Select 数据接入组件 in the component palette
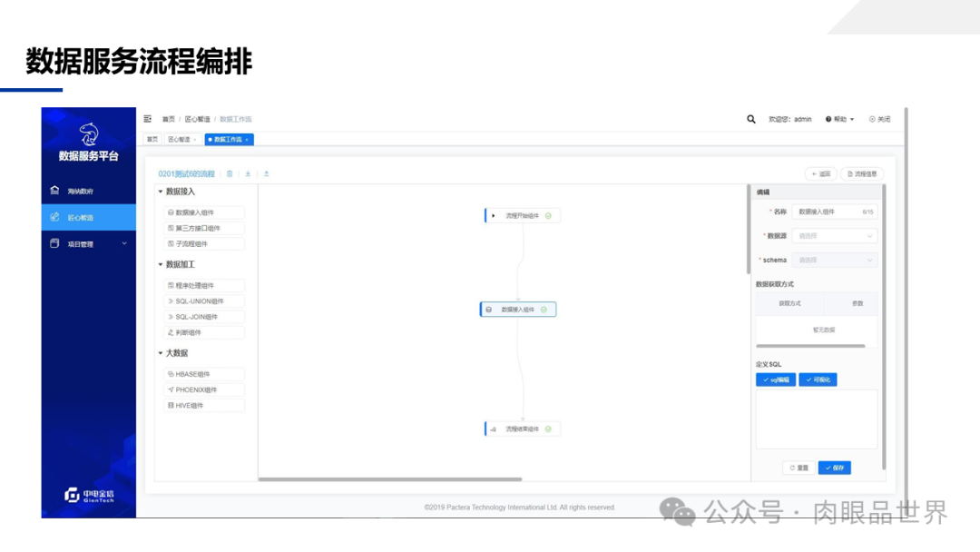Screen dimensions: 980x552 click(x=204, y=212)
